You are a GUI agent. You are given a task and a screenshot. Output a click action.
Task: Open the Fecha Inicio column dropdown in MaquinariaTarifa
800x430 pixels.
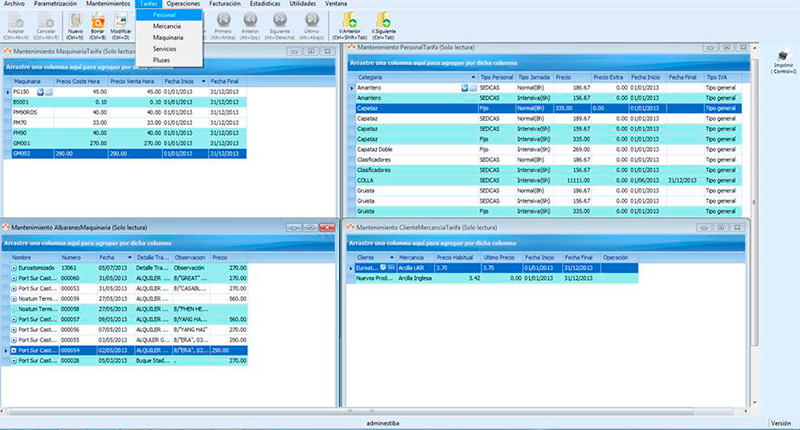(x=204, y=82)
